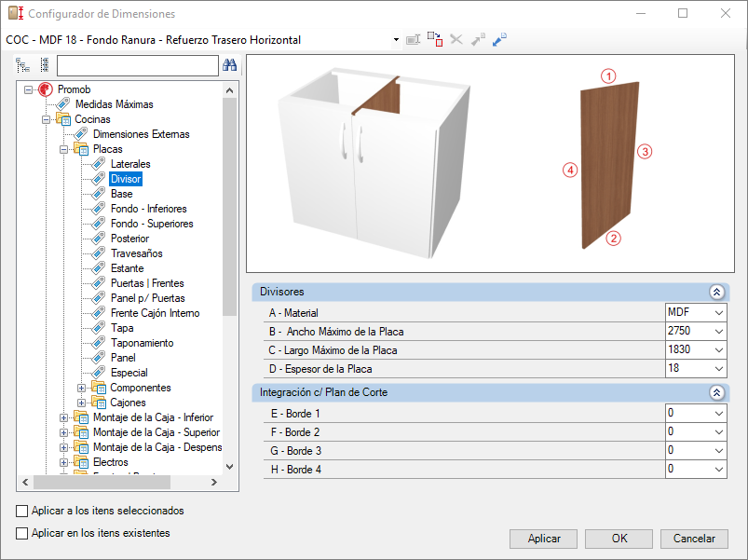Open the Espesor de la Placa dropdown
This screenshot has width=748, height=560.
coord(719,369)
